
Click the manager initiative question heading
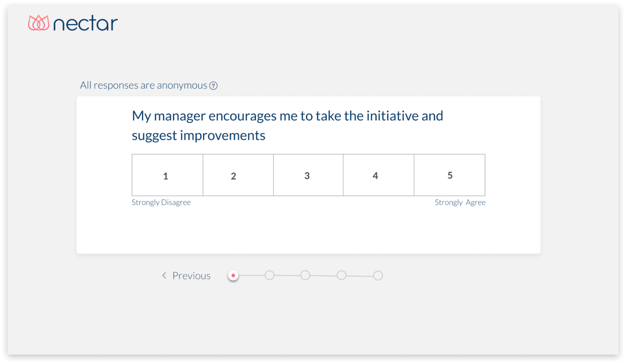coord(287,126)
